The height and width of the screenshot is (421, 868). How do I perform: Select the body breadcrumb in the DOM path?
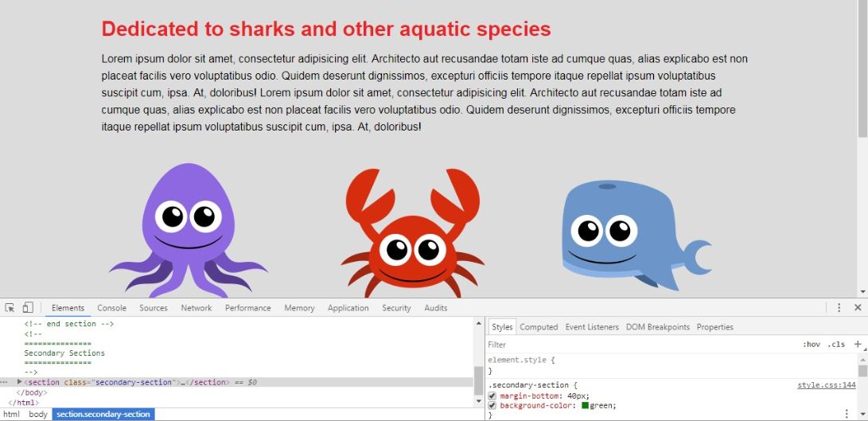(x=37, y=414)
